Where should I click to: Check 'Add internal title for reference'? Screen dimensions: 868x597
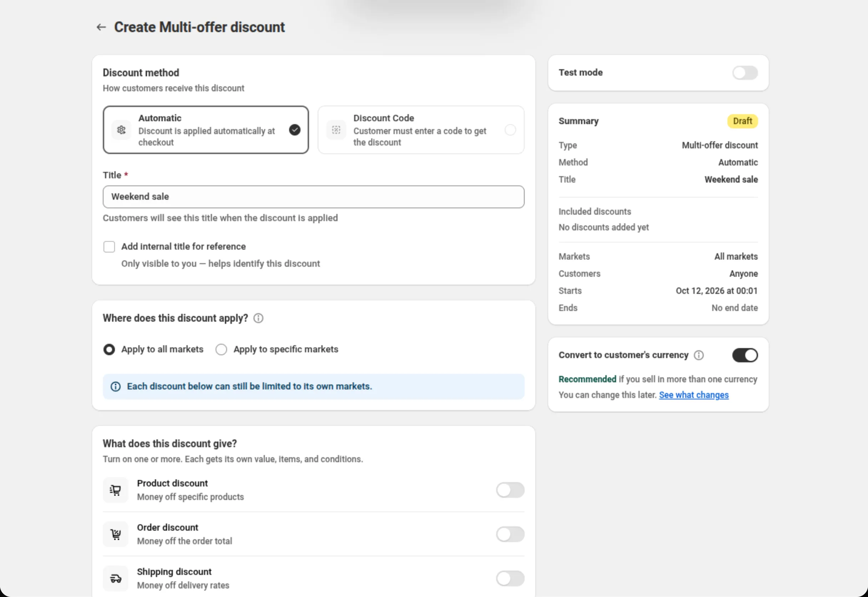109,246
